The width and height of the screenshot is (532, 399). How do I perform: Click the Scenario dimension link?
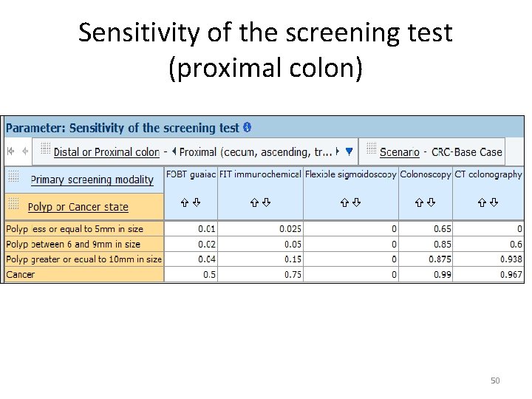pos(399,152)
